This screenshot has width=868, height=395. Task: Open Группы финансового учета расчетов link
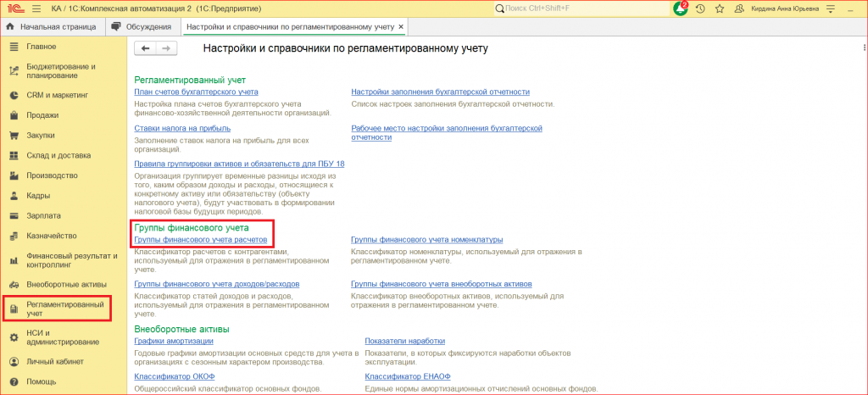pos(201,240)
